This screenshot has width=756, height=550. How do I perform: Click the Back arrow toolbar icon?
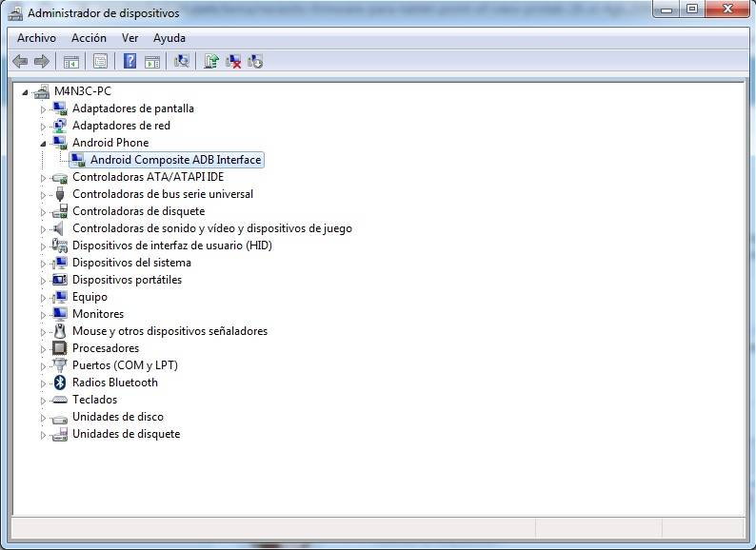pyautogui.click(x=20, y=61)
